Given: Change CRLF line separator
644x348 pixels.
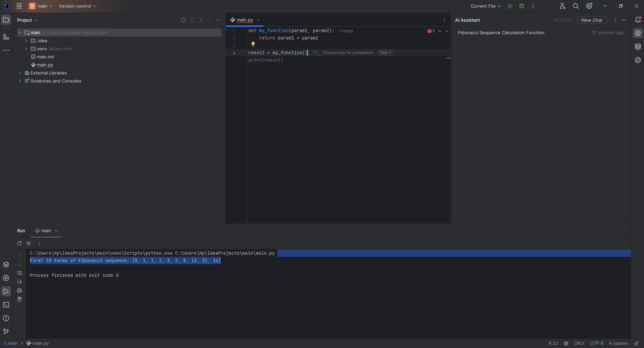Looking at the screenshot, I should 579,344.
